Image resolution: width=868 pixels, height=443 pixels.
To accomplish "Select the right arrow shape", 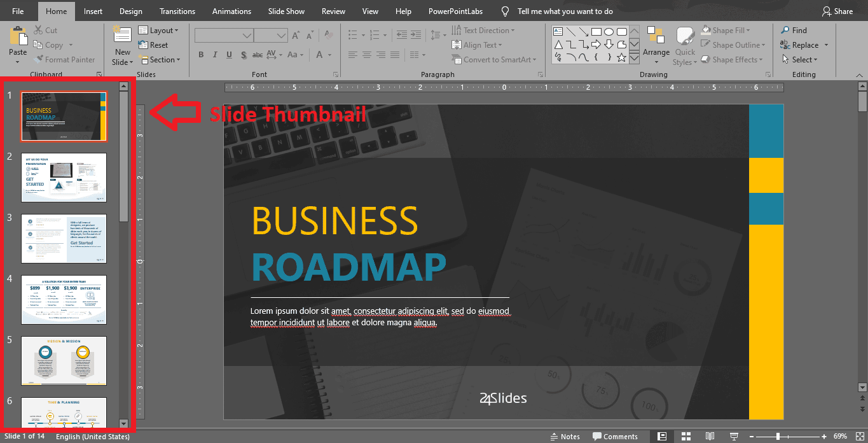I will click(x=596, y=45).
